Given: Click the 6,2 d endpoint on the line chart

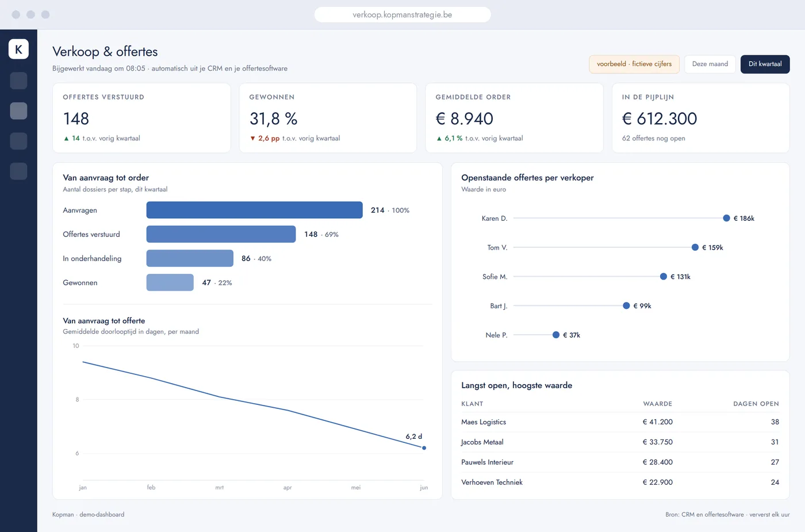Looking at the screenshot, I should 424,448.
